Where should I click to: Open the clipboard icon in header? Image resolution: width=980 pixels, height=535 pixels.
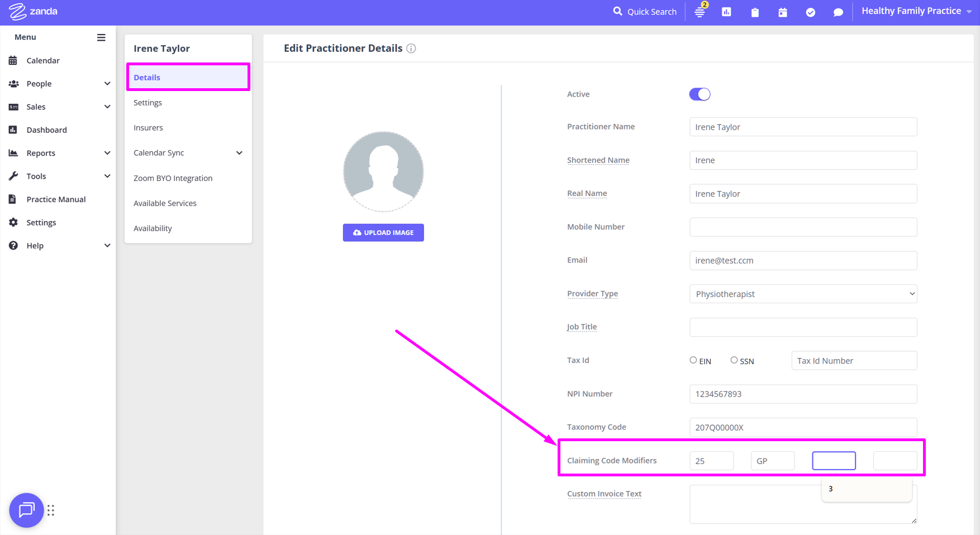[755, 12]
